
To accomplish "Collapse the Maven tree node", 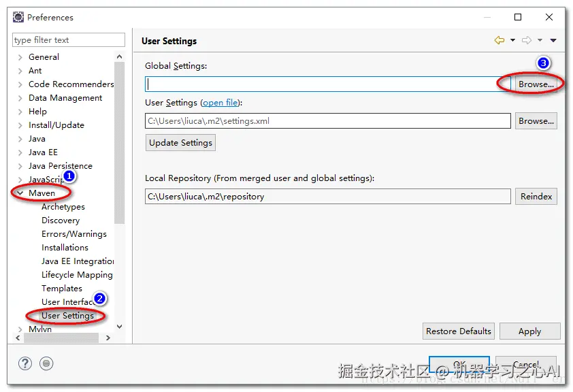I will coord(20,193).
